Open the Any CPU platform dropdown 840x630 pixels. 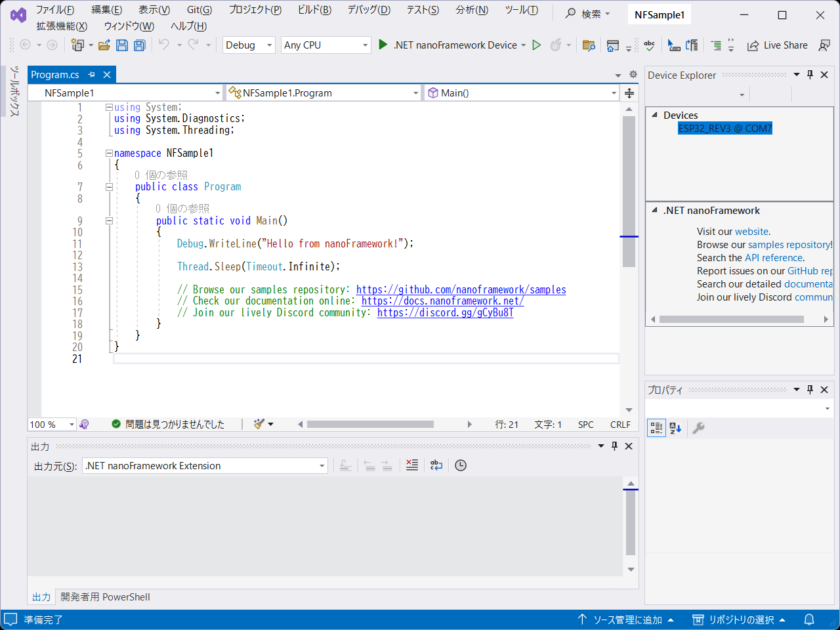(326, 45)
